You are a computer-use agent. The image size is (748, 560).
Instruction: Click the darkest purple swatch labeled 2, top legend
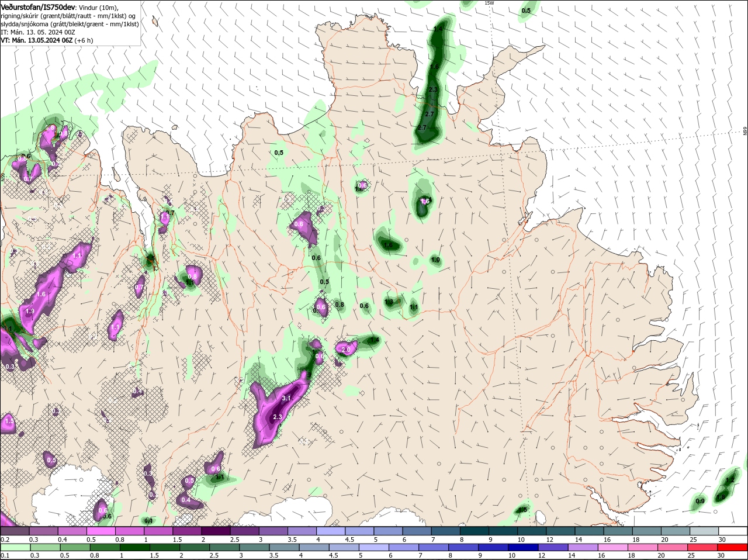pos(216,531)
